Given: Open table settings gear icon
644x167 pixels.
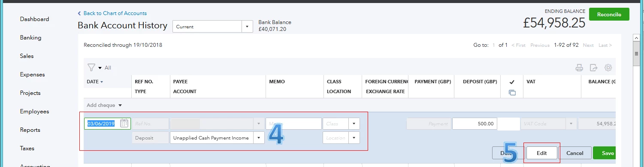Looking at the screenshot, I should pyautogui.click(x=608, y=67).
